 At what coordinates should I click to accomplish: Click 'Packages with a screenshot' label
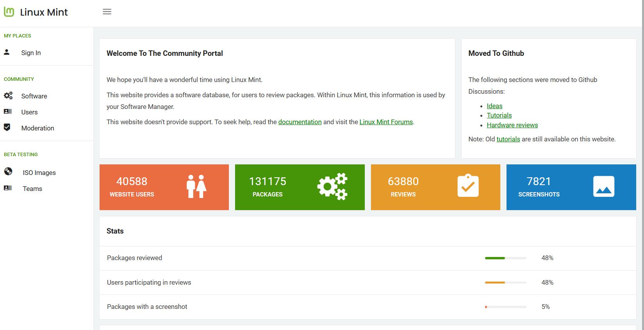(147, 307)
